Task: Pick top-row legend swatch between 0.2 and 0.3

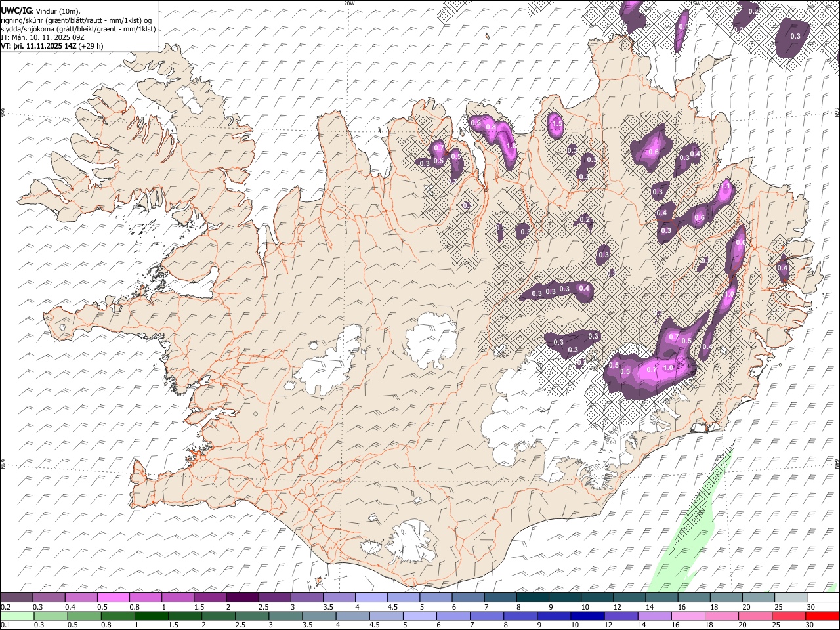Action: (16, 597)
